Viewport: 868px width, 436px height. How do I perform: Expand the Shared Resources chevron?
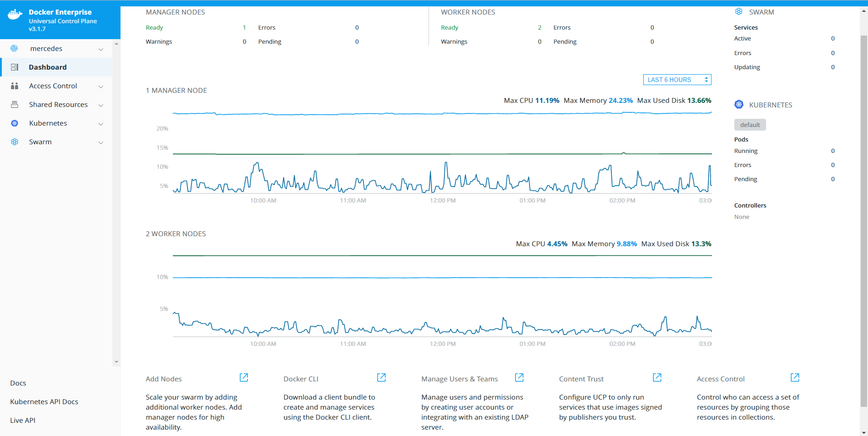click(101, 105)
